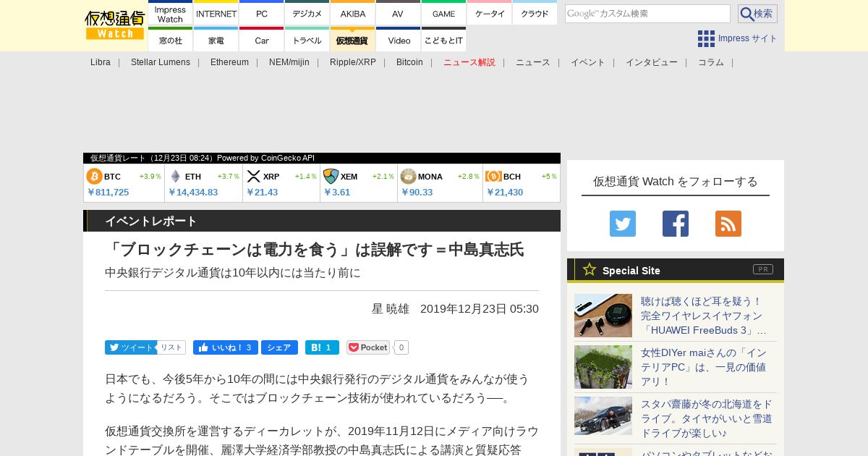
Task: Click the ツイート button
Action: tap(130, 347)
